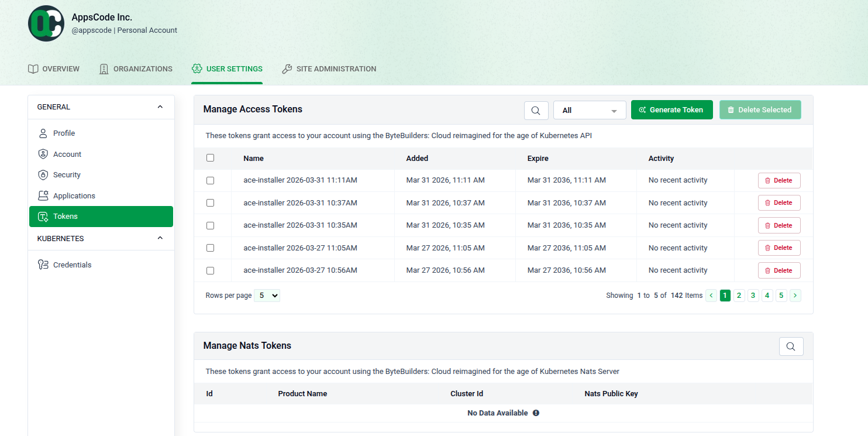The image size is (868, 436).
Task: Open the Applications settings page
Action: [43, 195]
